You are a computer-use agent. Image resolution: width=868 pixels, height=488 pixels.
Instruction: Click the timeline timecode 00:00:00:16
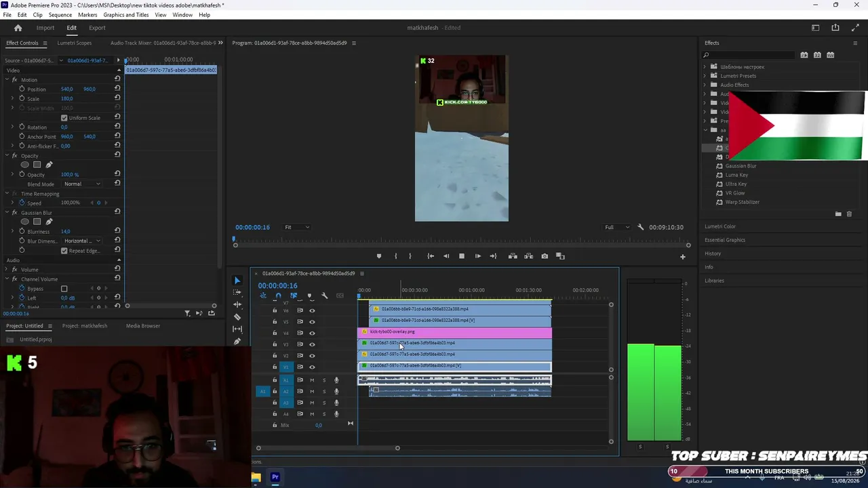pyautogui.click(x=277, y=286)
